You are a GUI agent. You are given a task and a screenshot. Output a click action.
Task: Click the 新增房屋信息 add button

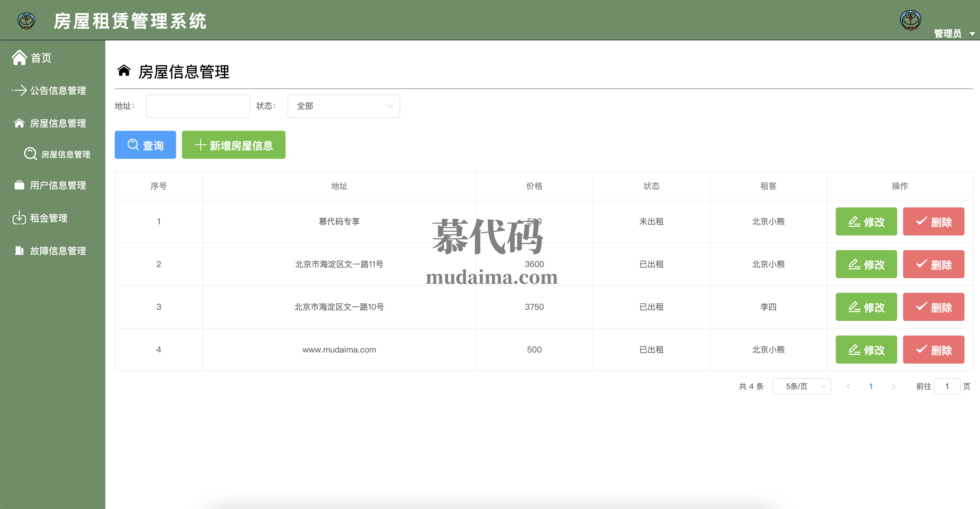point(233,145)
